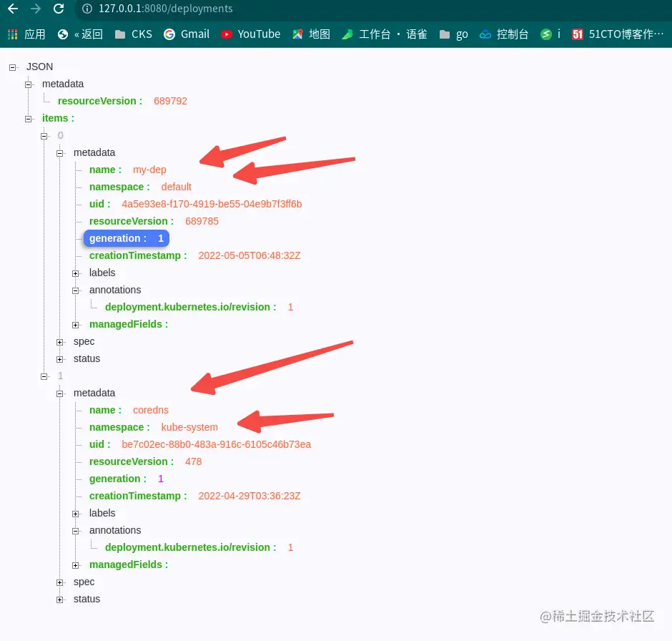Select the name value coredns
The image size is (672, 641).
coord(150,410)
